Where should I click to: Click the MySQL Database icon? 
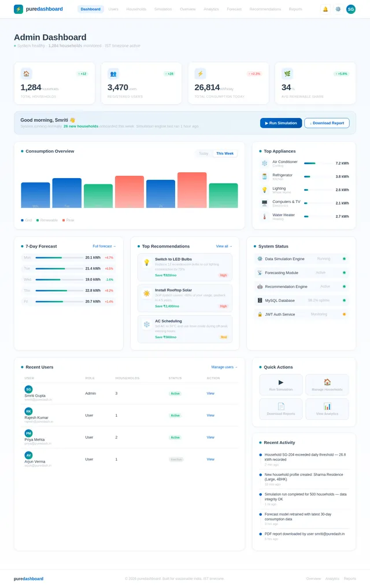(x=260, y=301)
